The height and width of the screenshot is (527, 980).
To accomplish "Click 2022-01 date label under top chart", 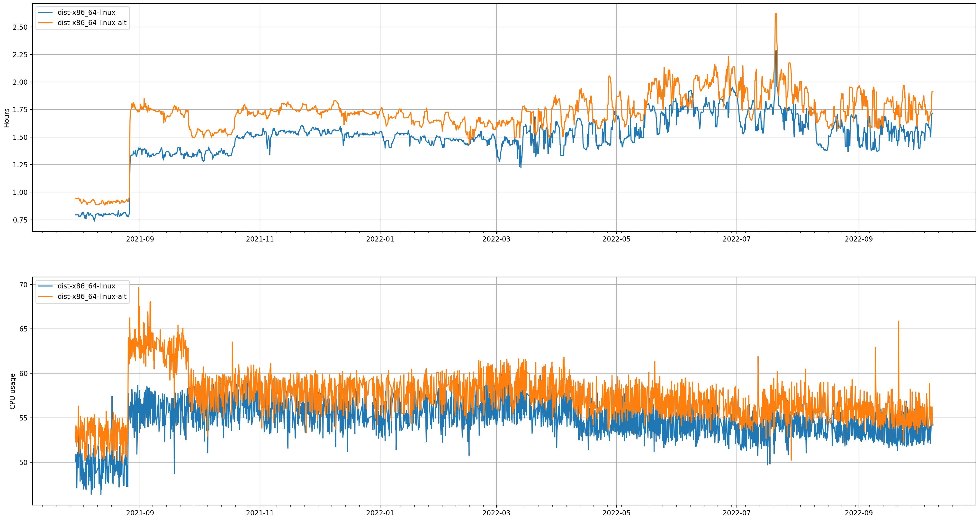I will click(380, 239).
